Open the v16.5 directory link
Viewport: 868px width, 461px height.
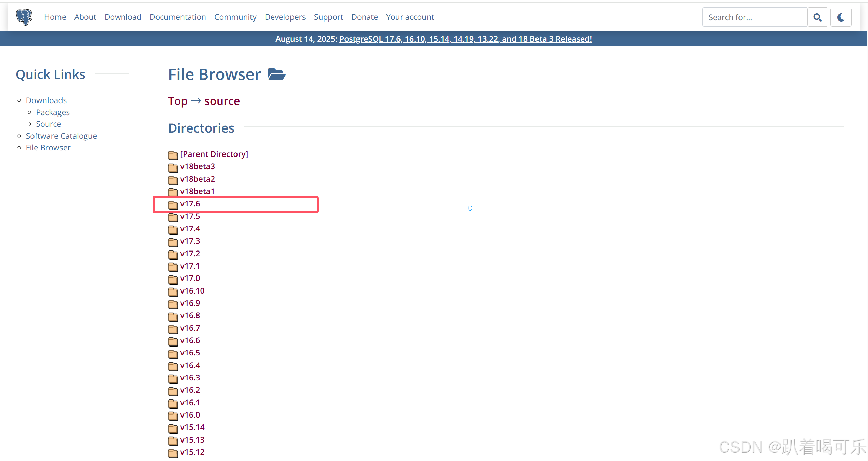tap(190, 353)
